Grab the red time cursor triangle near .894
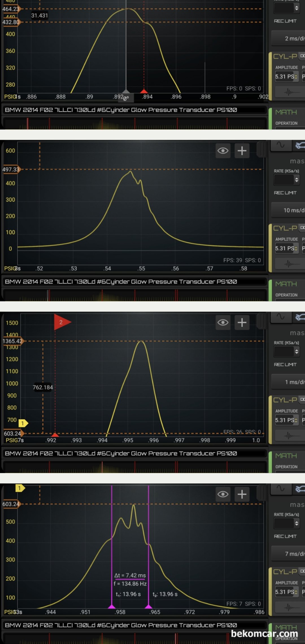This screenshot has height=644, width=305. 144,91
